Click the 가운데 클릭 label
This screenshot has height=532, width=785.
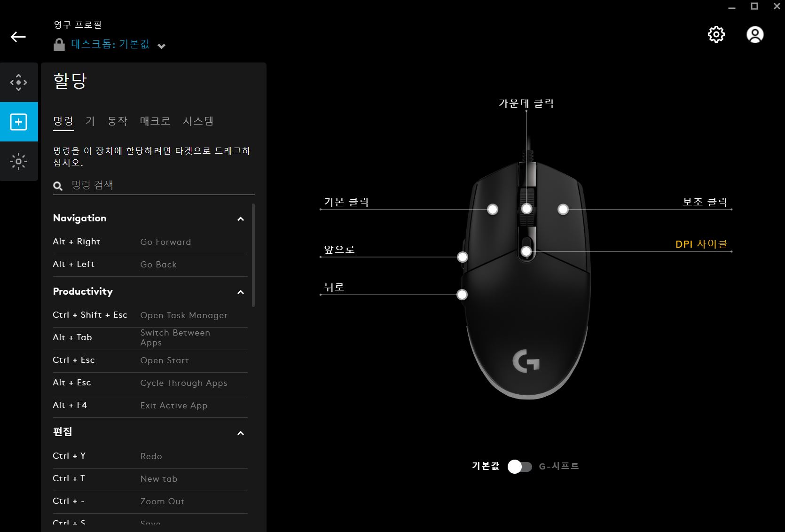point(526,103)
